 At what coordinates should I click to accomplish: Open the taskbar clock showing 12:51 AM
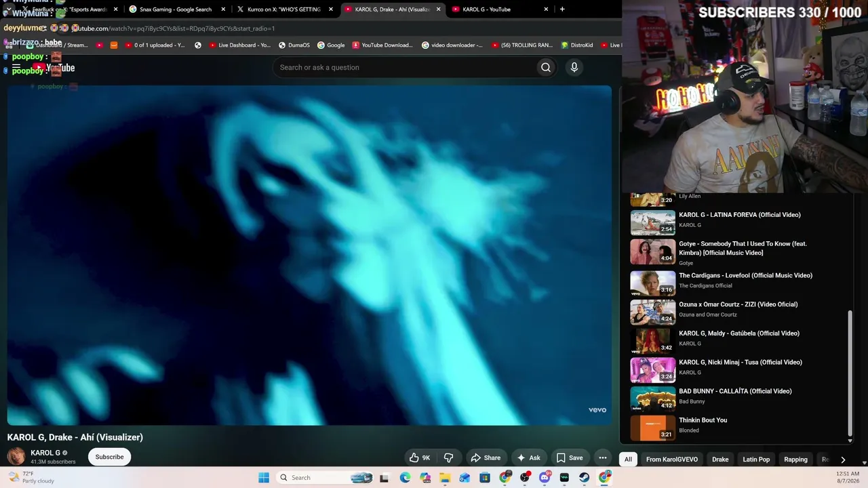(x=848, y=477)
